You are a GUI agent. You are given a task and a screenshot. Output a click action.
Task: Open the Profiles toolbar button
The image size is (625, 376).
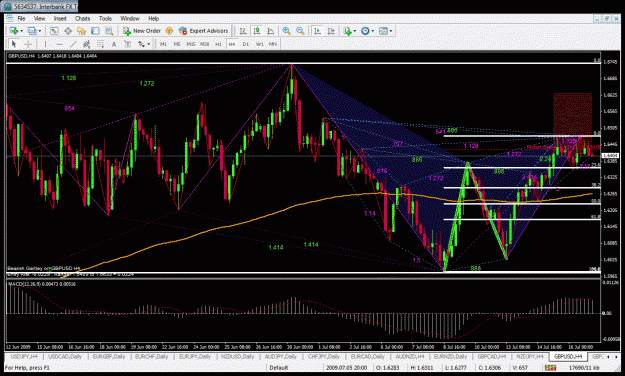point(32,31)
